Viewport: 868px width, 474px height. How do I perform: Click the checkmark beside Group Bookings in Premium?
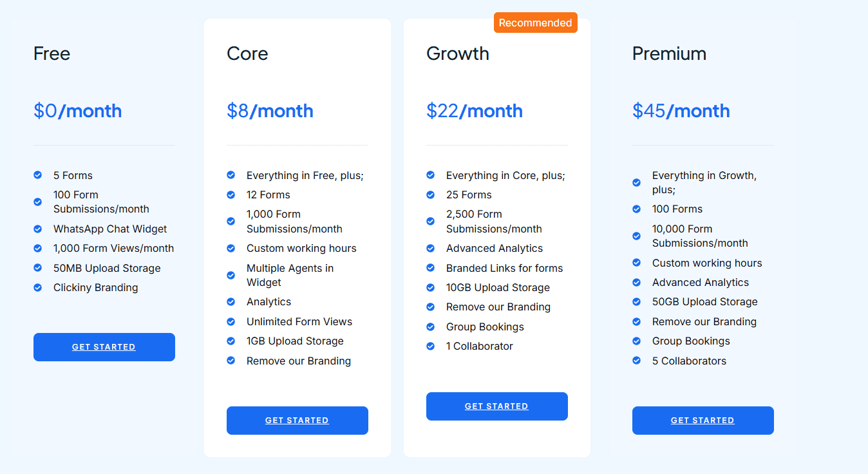coord(636,341)
